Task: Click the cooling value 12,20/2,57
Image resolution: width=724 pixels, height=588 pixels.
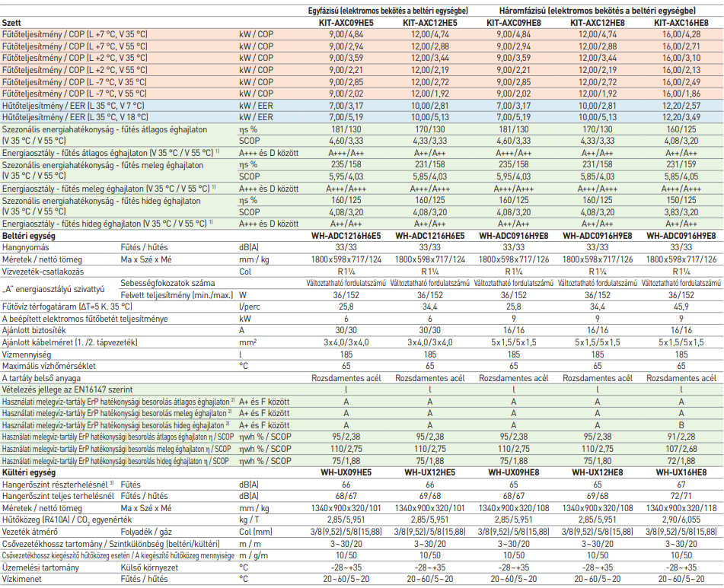Action: point(681,106)
